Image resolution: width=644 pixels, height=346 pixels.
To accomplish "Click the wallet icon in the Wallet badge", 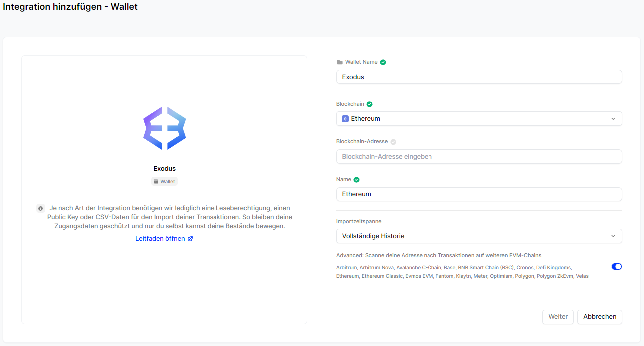I will [156, 182].
